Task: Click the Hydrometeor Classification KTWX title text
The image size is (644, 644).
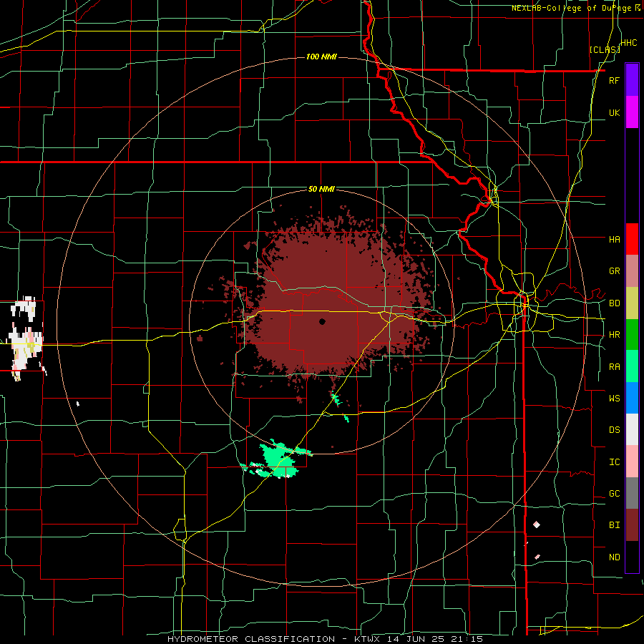Action: point(325,639)
